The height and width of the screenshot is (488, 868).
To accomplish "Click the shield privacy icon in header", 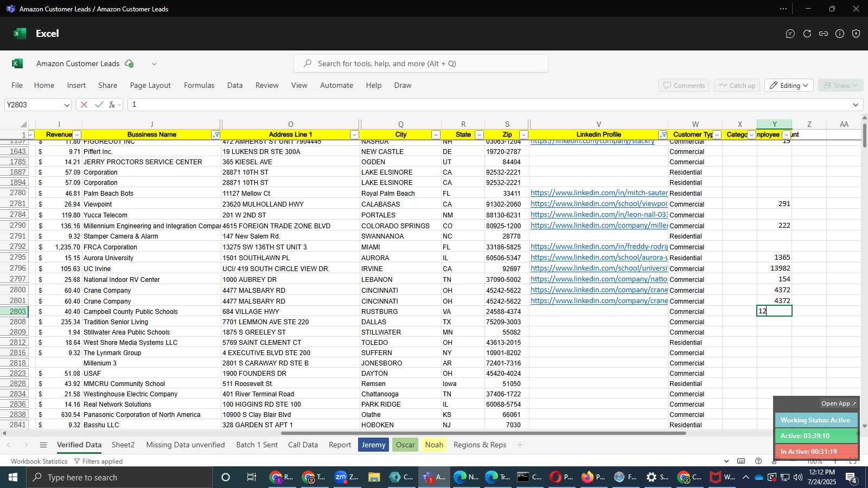I will pyautogui.click(x=856, y=34).
